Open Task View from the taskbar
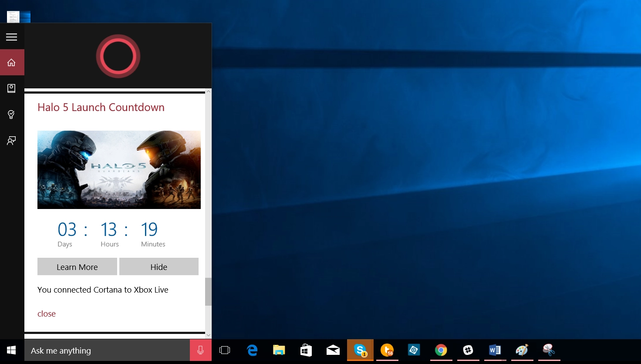The width and height of the screenshot is (641, 364). pyautogui.click(x=225, y=350)
